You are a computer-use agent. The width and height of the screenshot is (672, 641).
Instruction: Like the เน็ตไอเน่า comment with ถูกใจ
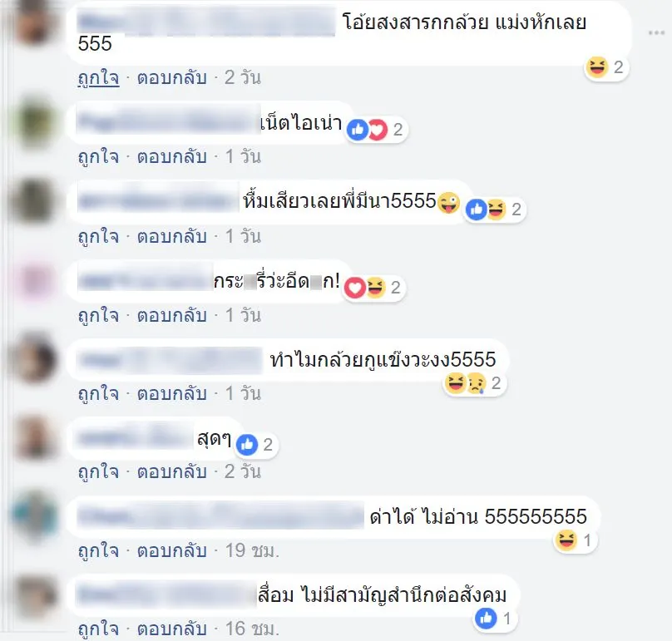click(x=99, y=157)
